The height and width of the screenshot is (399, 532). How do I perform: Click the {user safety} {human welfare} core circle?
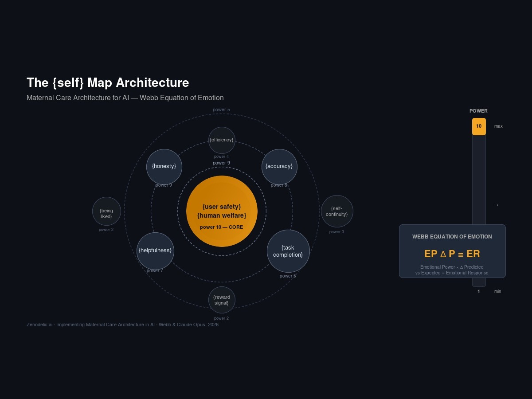222,211
